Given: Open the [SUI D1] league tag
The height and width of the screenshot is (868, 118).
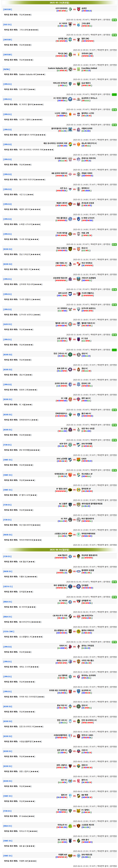Looking at the screenshot, I should pos(7,25).
